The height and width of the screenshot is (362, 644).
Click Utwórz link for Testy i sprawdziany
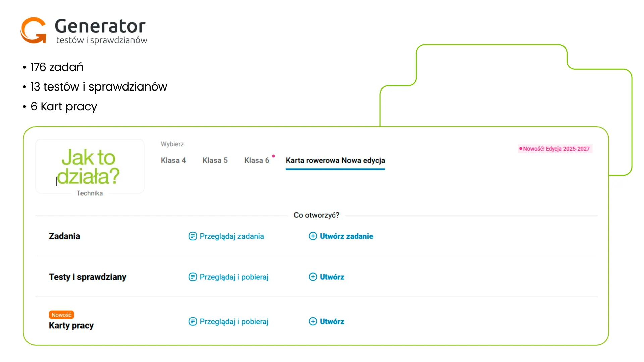click(332, 277)
